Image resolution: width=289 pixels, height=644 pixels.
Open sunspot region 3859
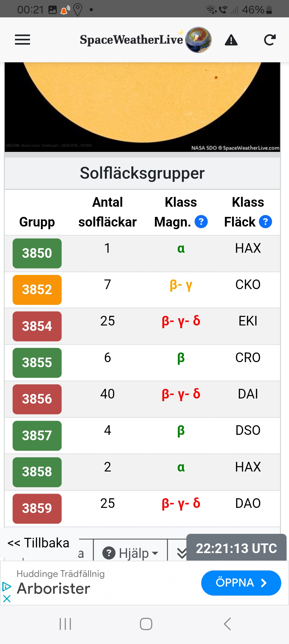tap(37, 509)
